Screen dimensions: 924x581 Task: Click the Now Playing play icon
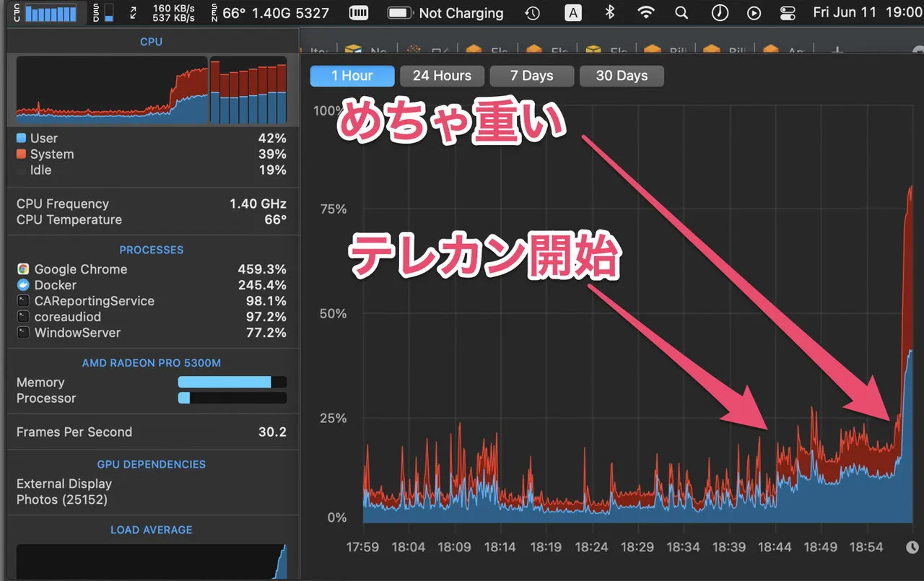click(754, 13)
